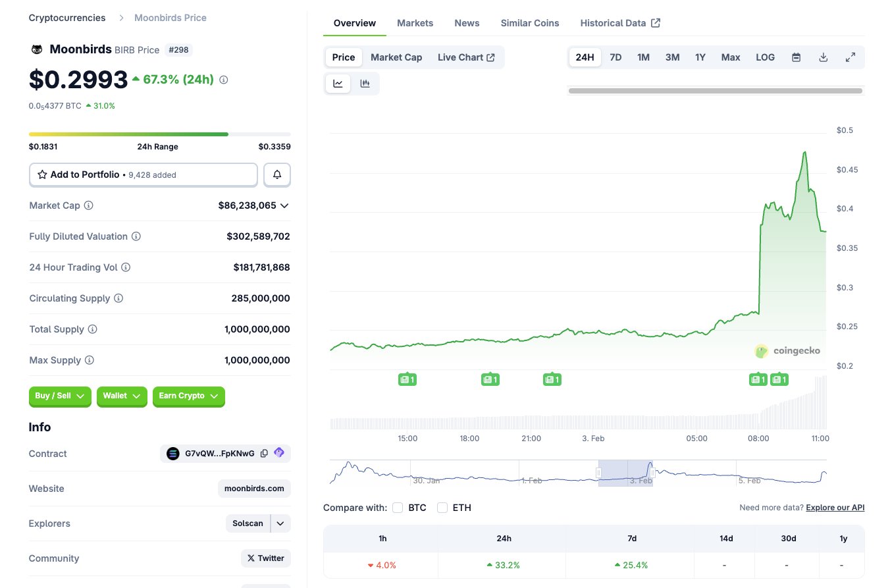Click Add to Portfolio button
Viewport: 890px width, 588px height.
click(144, 174)
